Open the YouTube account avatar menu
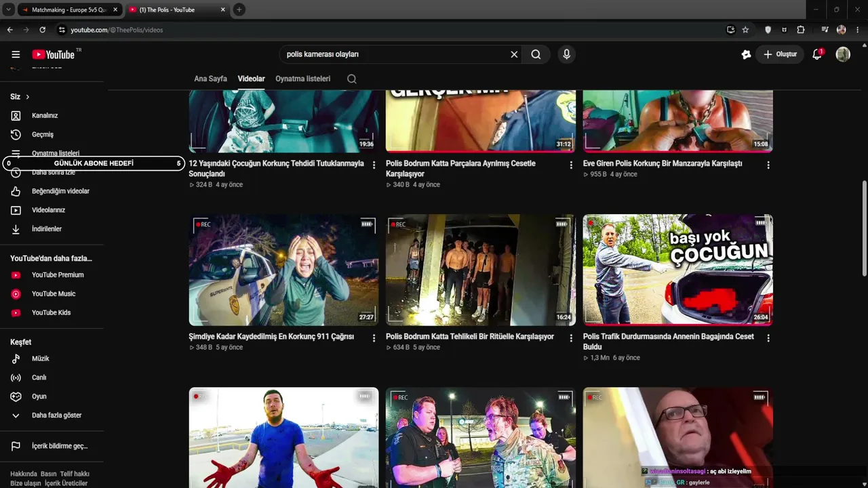This screenshot has width=868, height=488. pos(843,54)
